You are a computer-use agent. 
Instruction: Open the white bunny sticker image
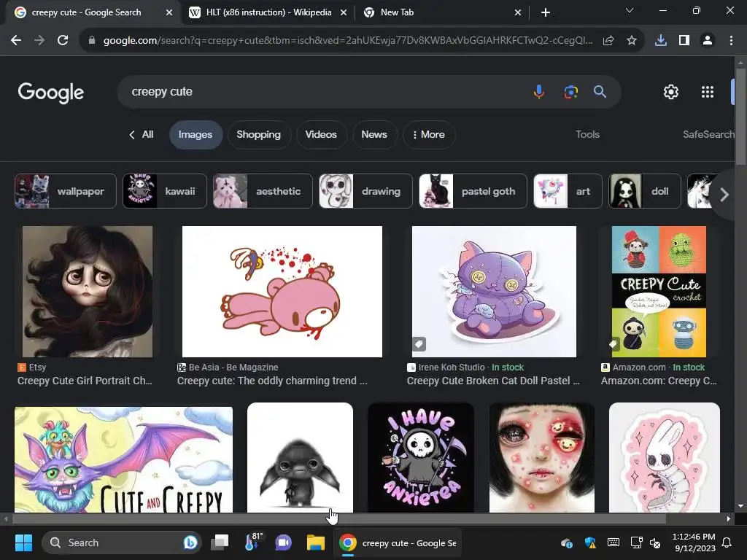coord(664,458)
